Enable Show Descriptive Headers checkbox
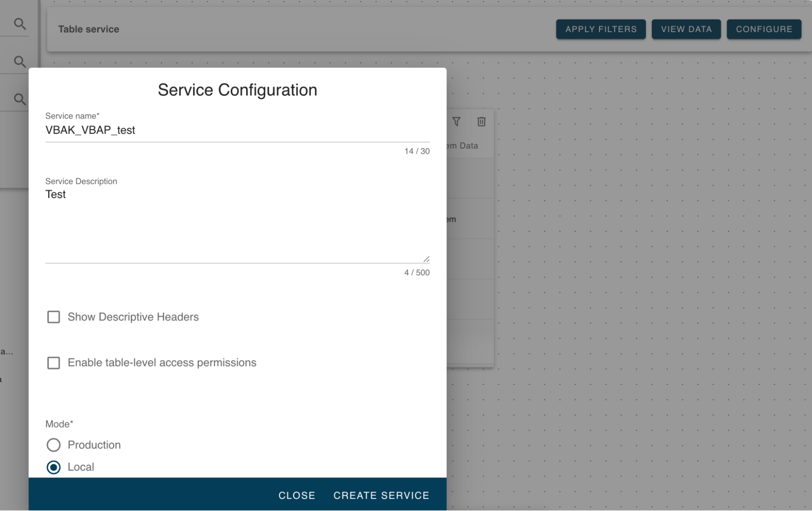Image resolution: width=812 pixels, height=511 pixels. [54, 317]
